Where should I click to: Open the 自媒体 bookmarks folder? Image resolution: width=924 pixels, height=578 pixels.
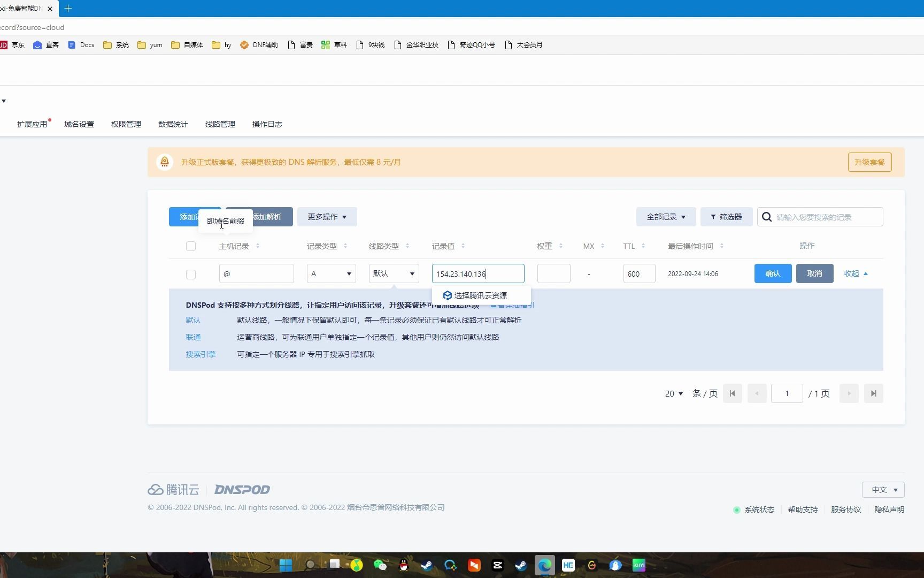tap(187, 45)
